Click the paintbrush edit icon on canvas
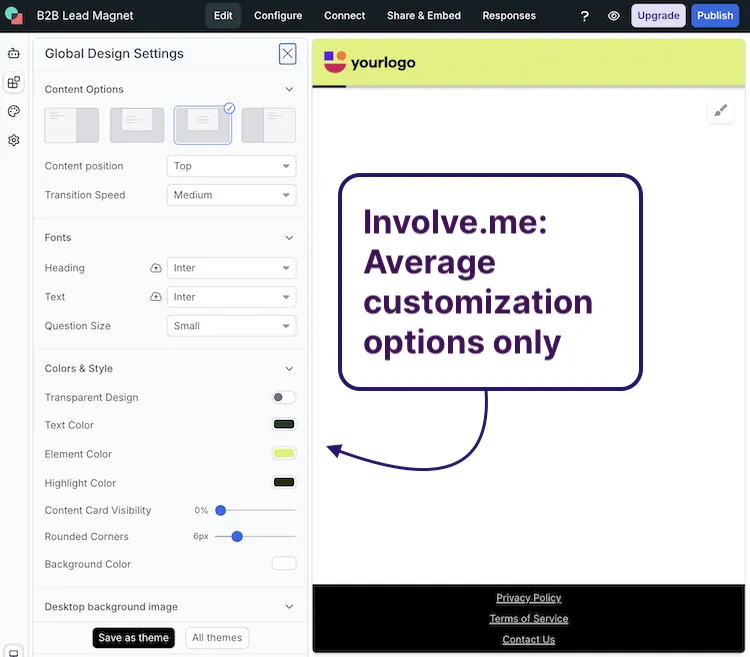750x657 pixels. [x=720, y=110]
